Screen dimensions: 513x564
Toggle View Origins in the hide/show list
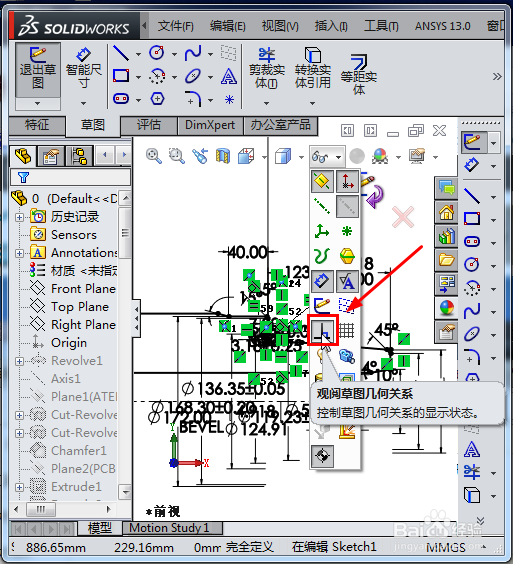point(347,181)
